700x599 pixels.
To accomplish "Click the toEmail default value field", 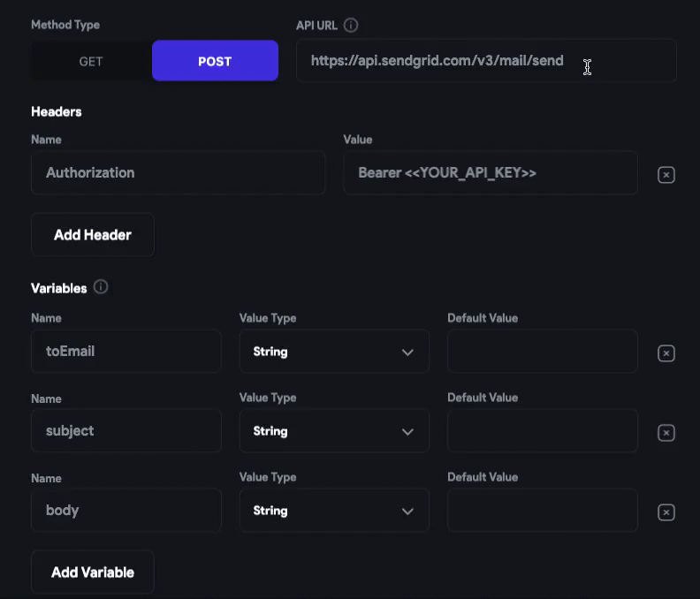I will click(x=543, y=352).
